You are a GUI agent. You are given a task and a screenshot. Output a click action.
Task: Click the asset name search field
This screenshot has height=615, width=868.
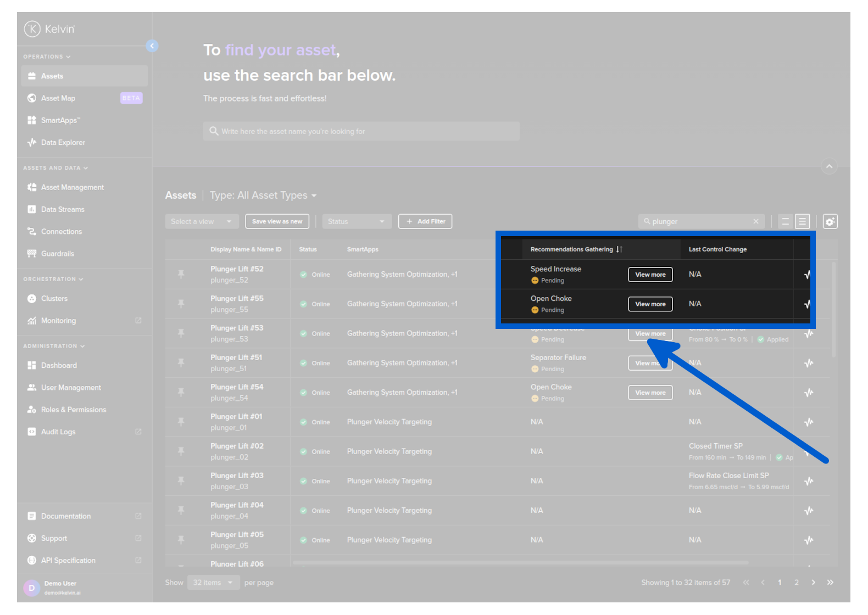(x=361, y=131)
